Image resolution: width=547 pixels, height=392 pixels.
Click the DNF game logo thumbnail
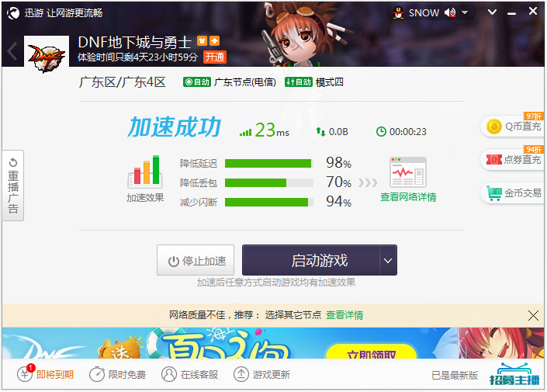(x=47, y=56)
